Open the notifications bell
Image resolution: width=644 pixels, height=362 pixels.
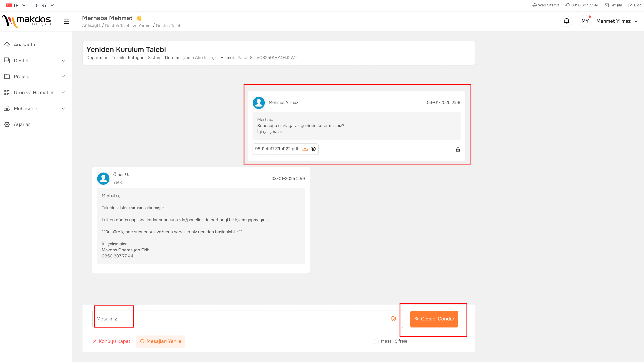click(567, 21)
